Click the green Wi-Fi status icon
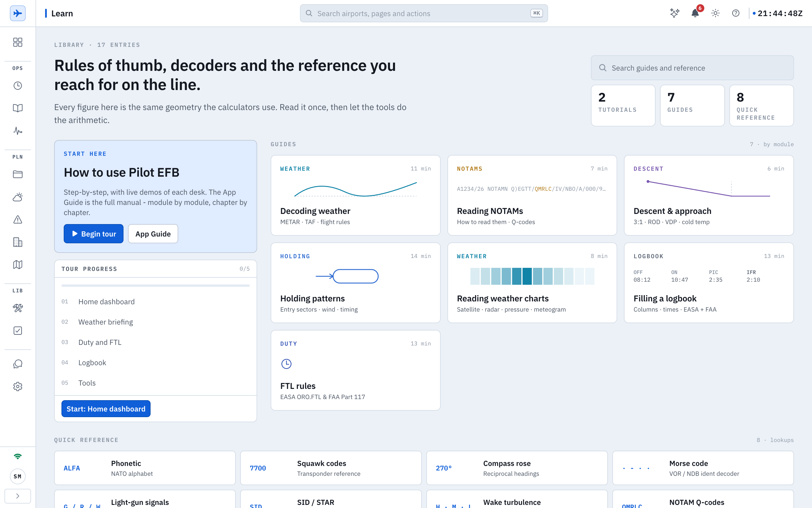This screenshot has width=812, height=508. [x=18, y=456]
